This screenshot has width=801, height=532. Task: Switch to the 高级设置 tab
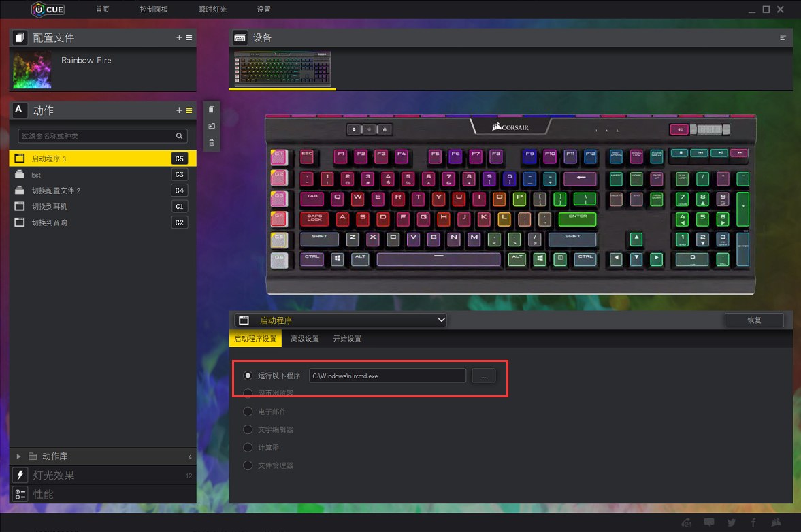[x=304, y=339]
